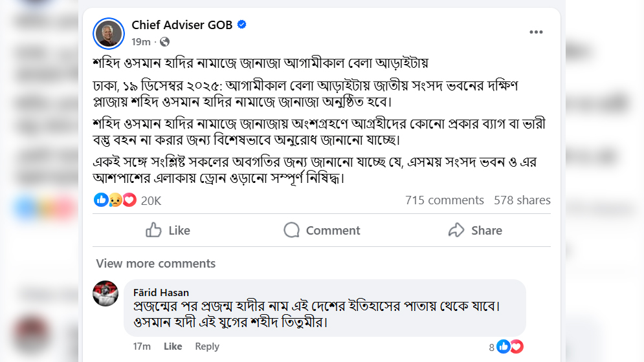Open the 578 shares list
This screenshot has height=362, width=644.
point(522,200)
